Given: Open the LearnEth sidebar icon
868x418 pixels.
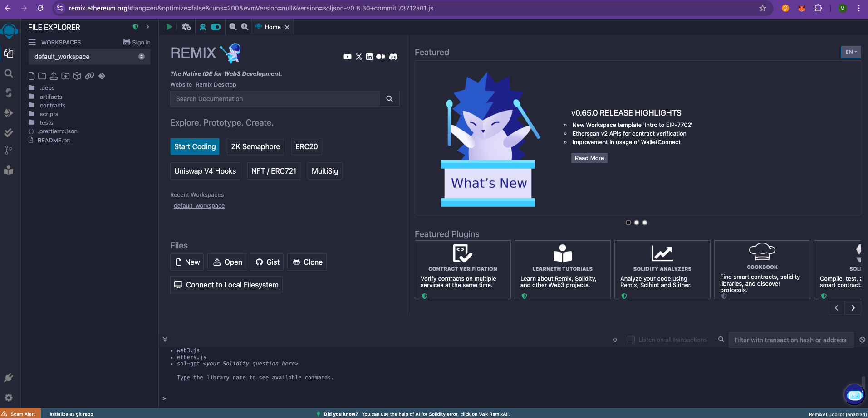Looking at the screenshot, I should tap(9, 170).
